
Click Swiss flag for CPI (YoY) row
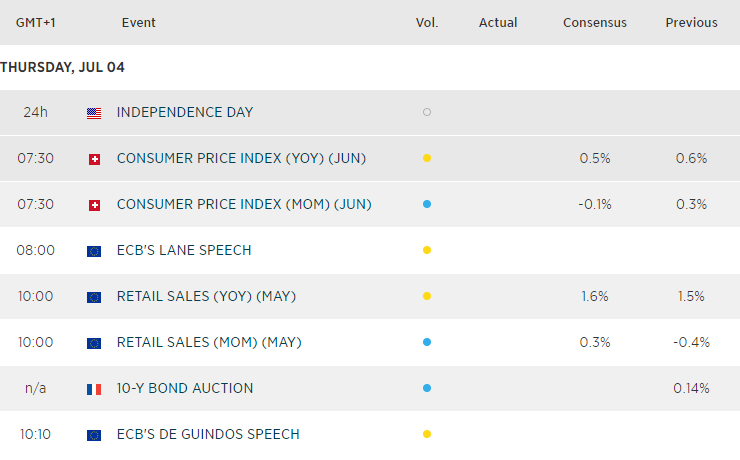click(94, 159)
